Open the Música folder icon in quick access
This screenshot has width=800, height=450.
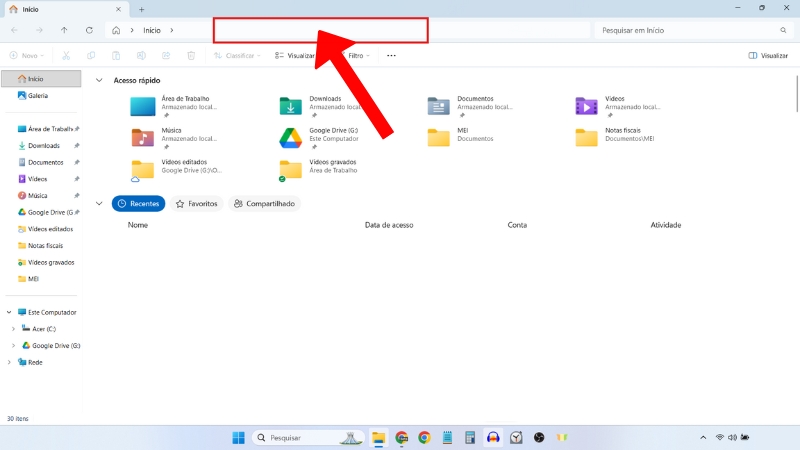click(x=143, y=137)
